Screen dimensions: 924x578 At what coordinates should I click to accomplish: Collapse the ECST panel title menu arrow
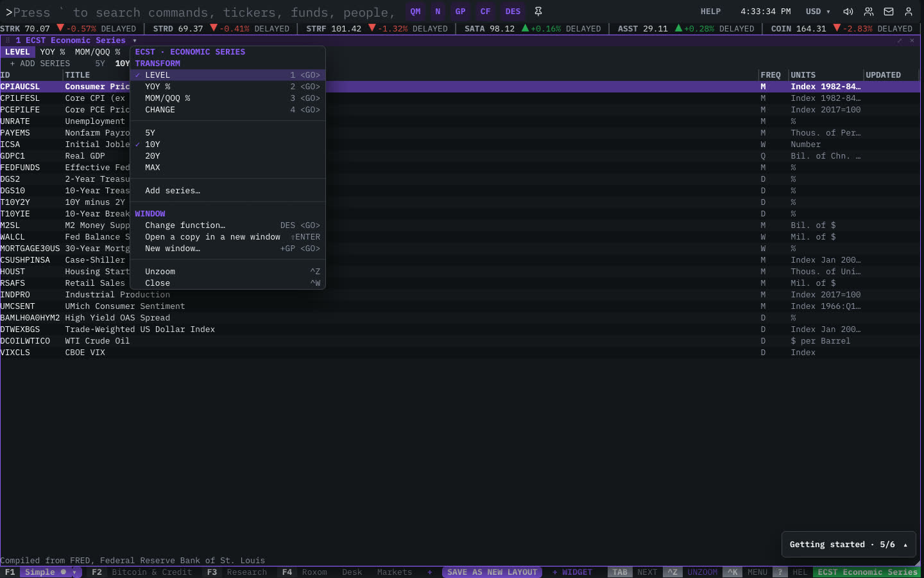(x=135, y=40)
